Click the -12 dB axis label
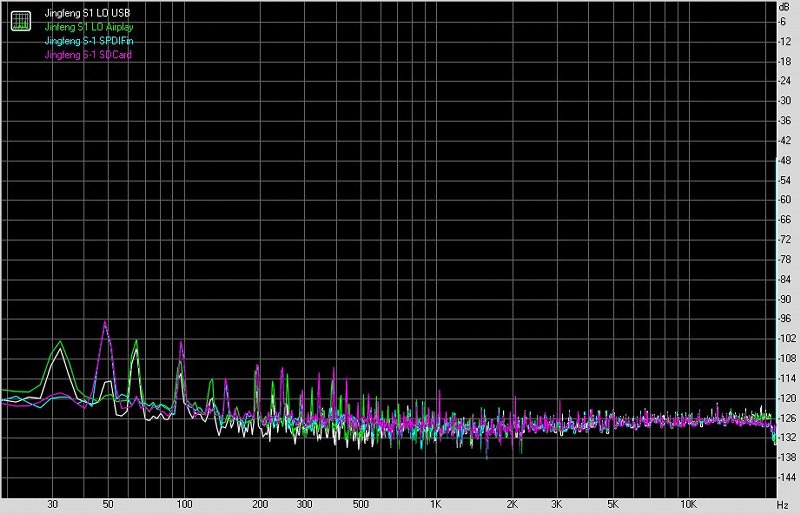This screenshot has width=800, height=513. [x=784, y=41]
